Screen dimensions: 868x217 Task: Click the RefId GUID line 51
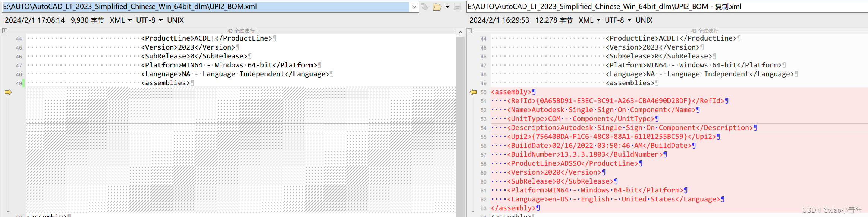tap(616, 101)
